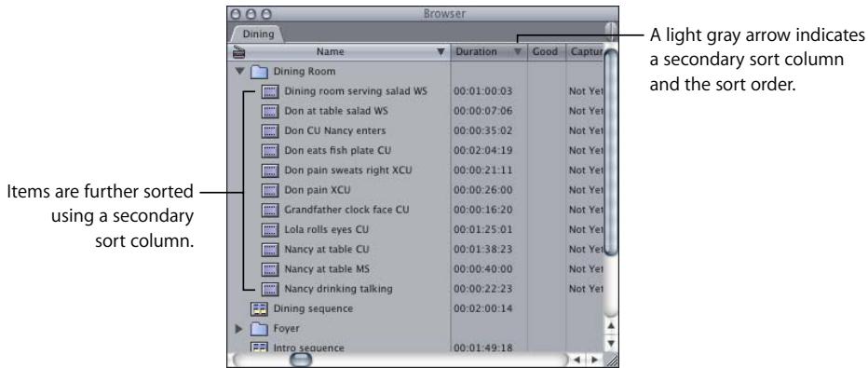
Task: Click the Capture column header
Action: [585, 52]
